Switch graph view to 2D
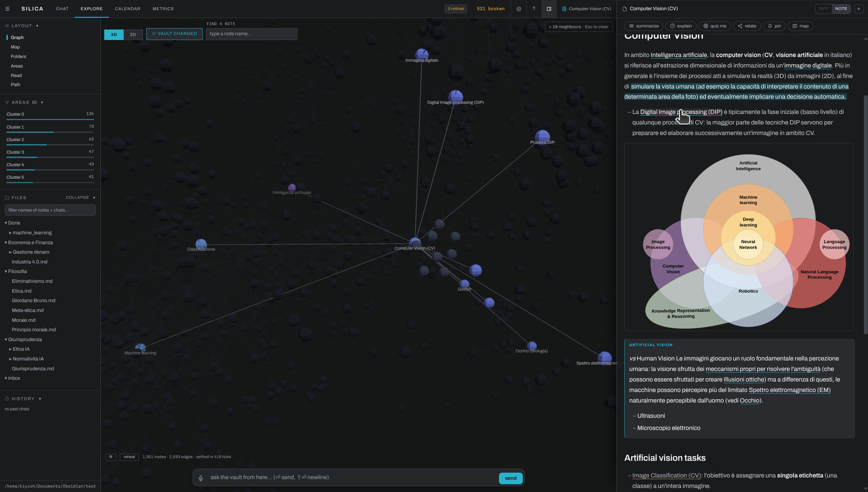Viewport: 868px width, 492px height. point(133,35)
